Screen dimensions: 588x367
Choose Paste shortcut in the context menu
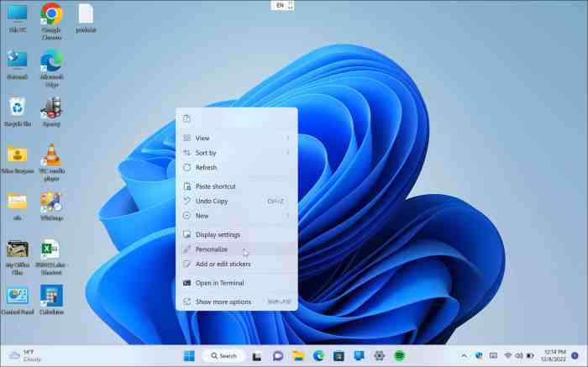tap(237, 186)
